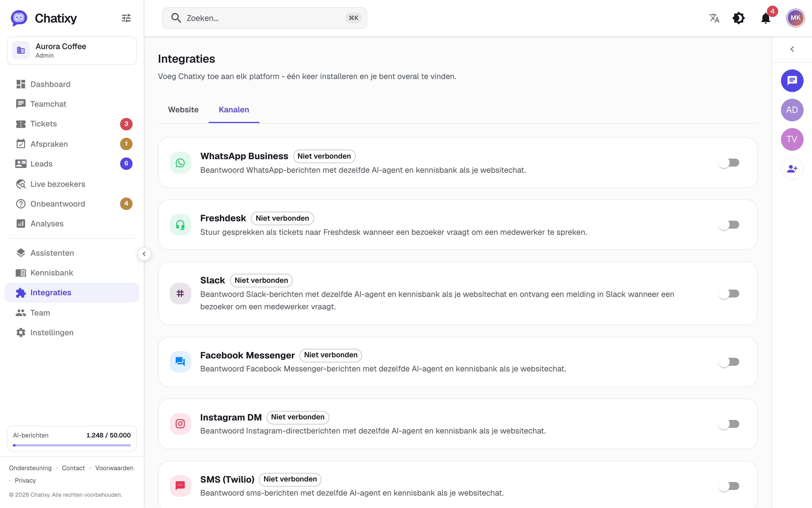Open the Privacy footer link
This screenshot has height=508, width=812.
[x=25, y=480]
